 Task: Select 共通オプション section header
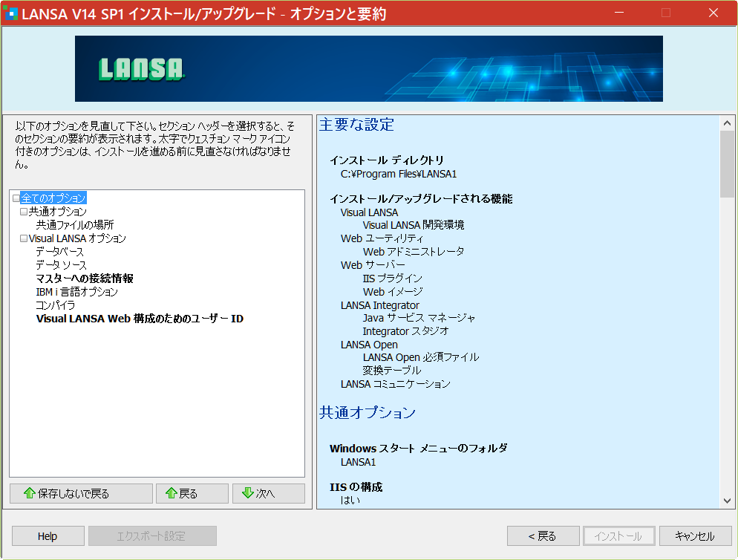(58, 212)
